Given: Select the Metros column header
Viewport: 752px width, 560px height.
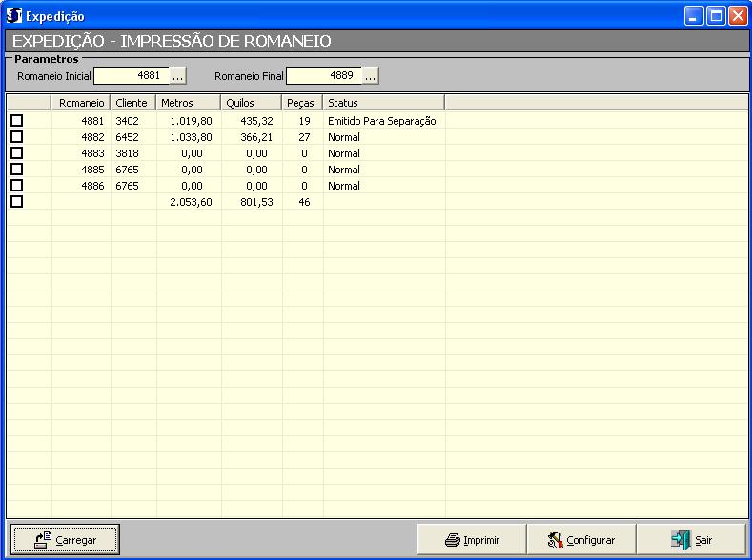Looking at the screenshot, I should point(188,102).
